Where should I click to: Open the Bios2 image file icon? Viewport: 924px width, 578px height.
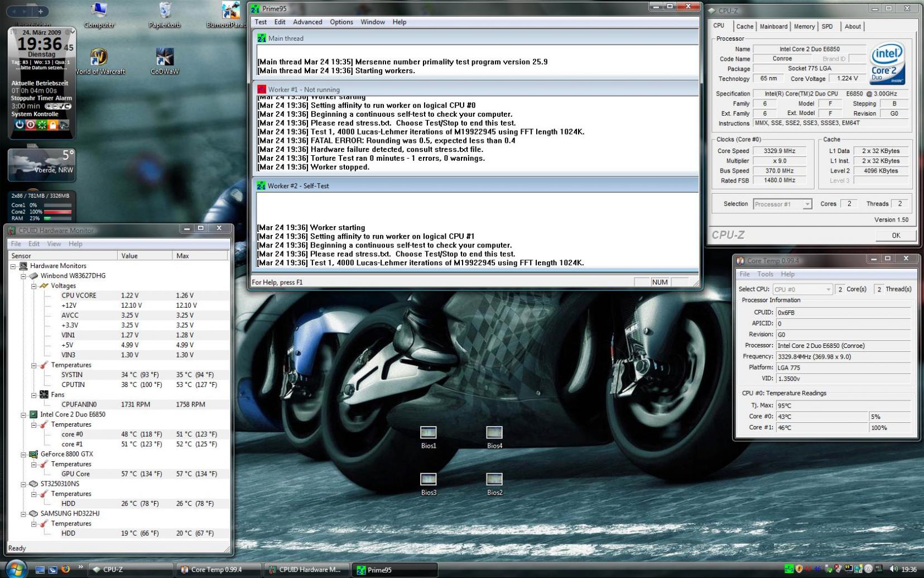(494, 484)
